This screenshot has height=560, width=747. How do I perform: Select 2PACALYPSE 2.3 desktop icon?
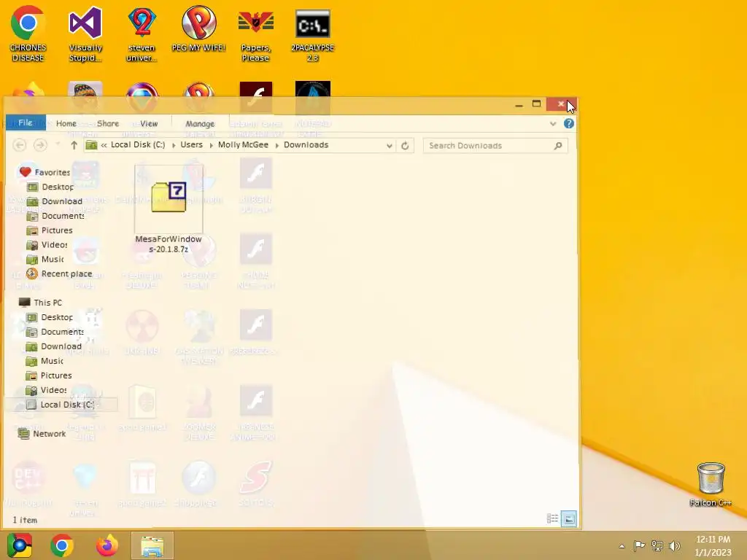coord(312,34)
